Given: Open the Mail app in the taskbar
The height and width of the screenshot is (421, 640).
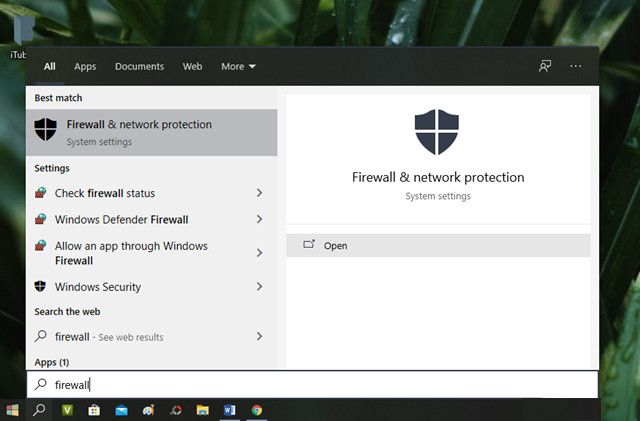Looking at the screenshot, I should 121,410.
